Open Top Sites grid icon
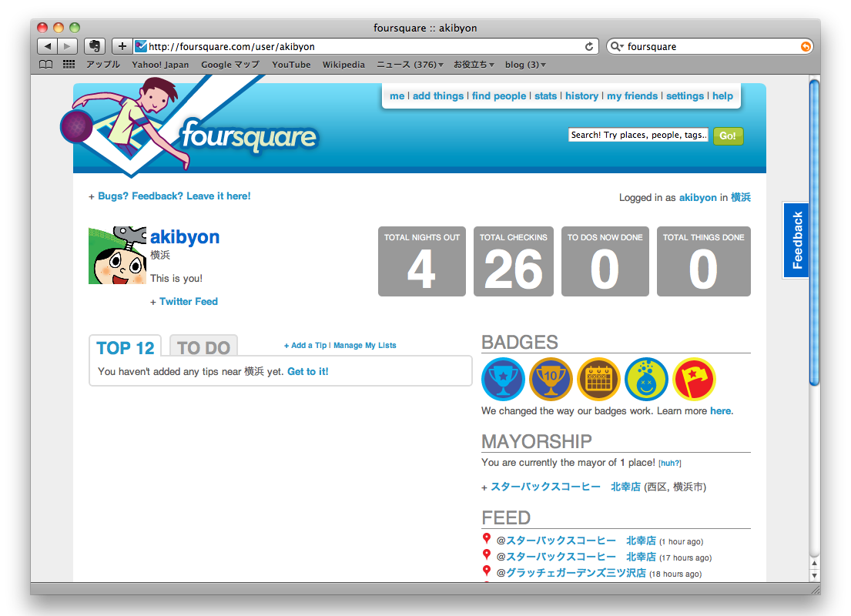 (x=69, y=65)
